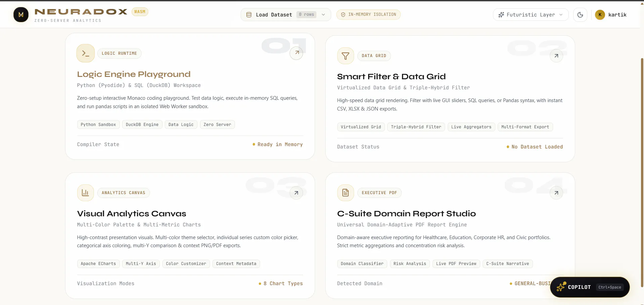Click the bar chart icon on Analytics Canvas card
The height and width of the screenshot is (305, 644).
coord(86,193)
